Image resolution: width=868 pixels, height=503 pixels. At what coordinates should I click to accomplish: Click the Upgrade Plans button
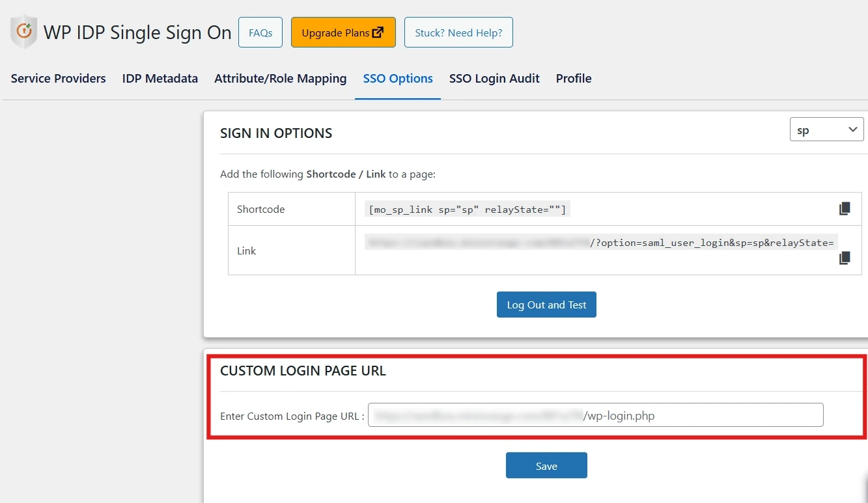pos(343,33)
